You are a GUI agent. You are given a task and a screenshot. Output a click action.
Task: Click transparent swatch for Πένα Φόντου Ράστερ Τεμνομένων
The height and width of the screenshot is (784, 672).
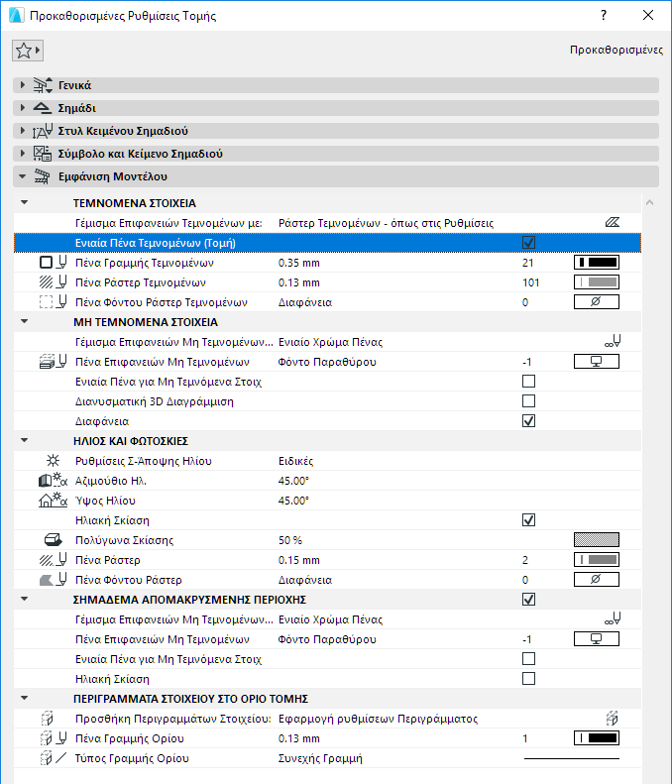(597, 301)
